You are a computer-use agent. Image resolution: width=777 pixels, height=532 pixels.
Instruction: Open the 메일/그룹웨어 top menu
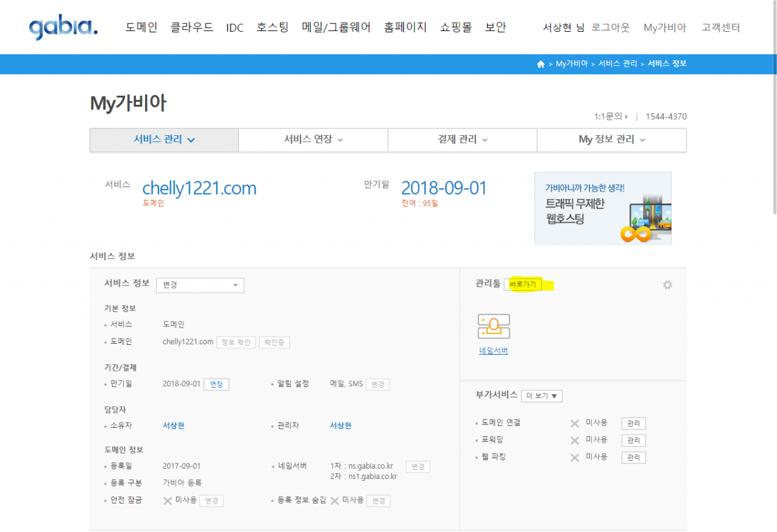[x=337, y=27]
